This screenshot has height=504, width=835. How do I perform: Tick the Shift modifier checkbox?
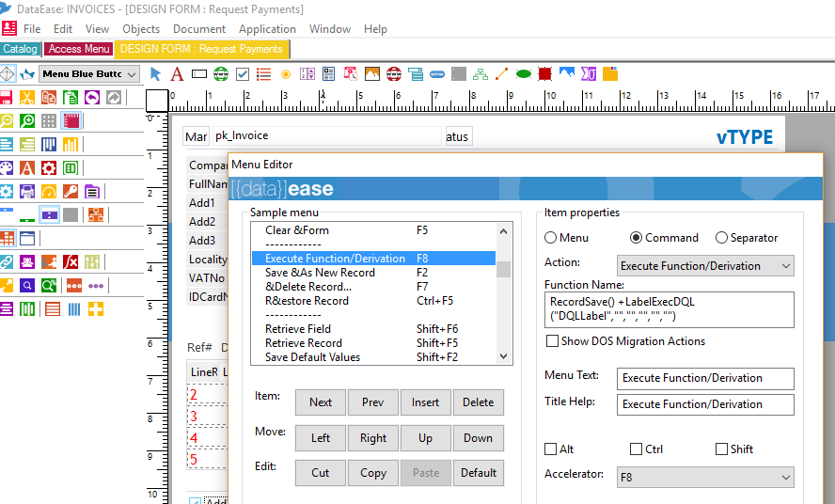721,449
